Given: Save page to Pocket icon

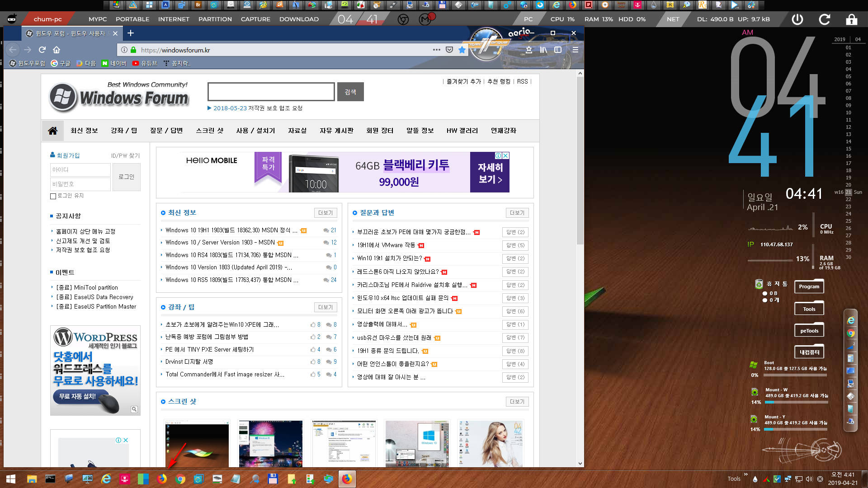Looking at the screenshot, I should pos(449,50).
